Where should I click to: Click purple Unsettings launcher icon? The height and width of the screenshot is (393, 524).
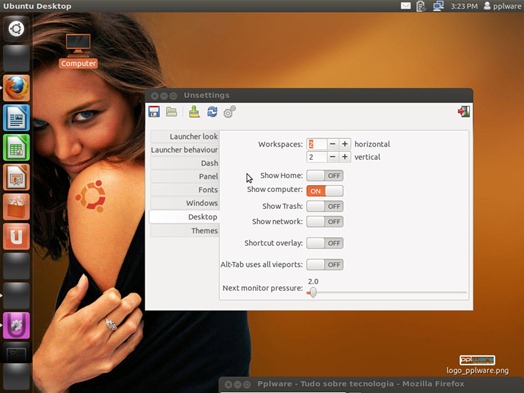point(16,325)
